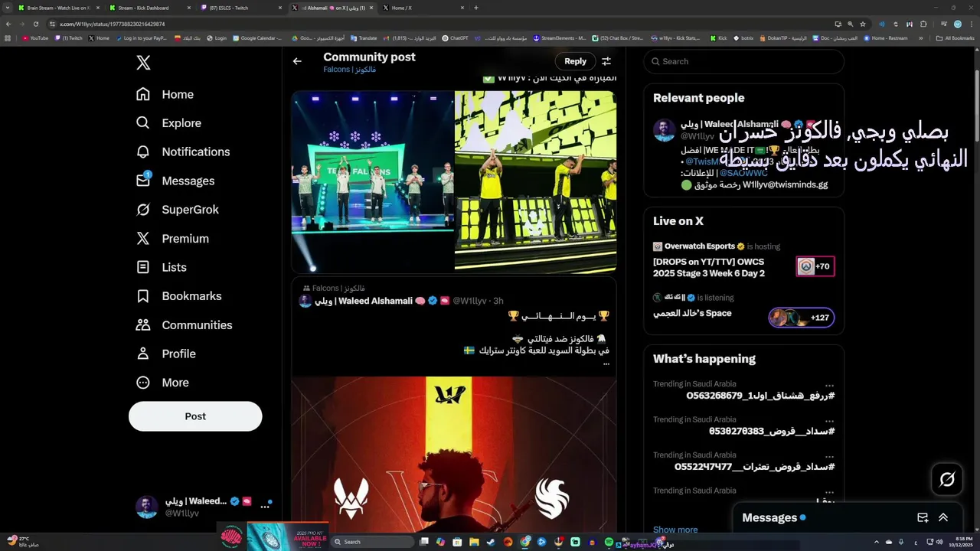Switch to ESLCS - Twitch tab
Viewport: 980px width, 551px height.
coord(240,8)
